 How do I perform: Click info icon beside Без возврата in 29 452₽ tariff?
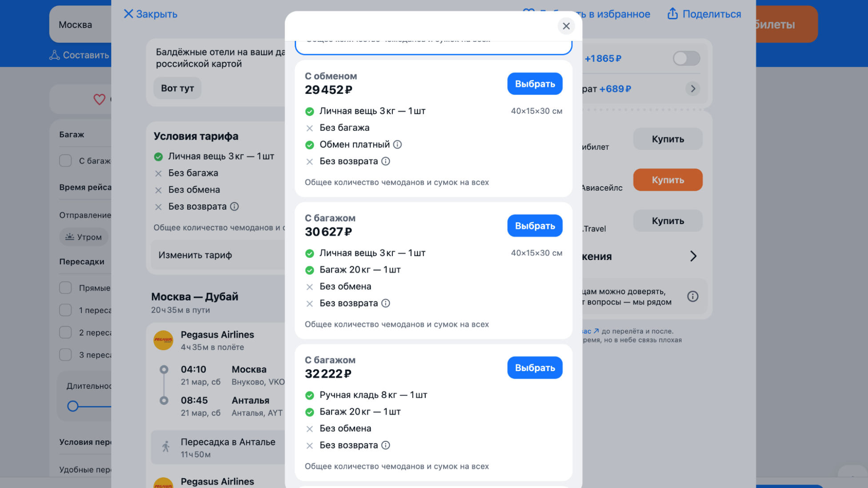[386, 161]
